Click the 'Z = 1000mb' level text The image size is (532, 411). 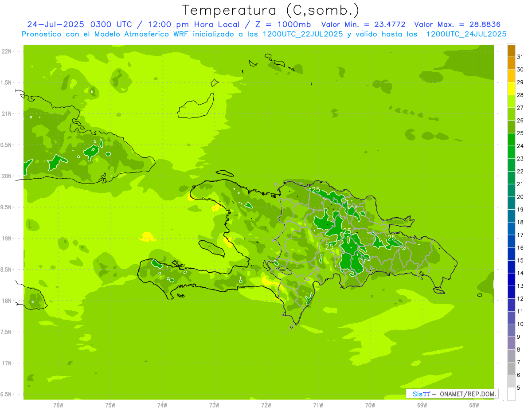tap(283, 24)
